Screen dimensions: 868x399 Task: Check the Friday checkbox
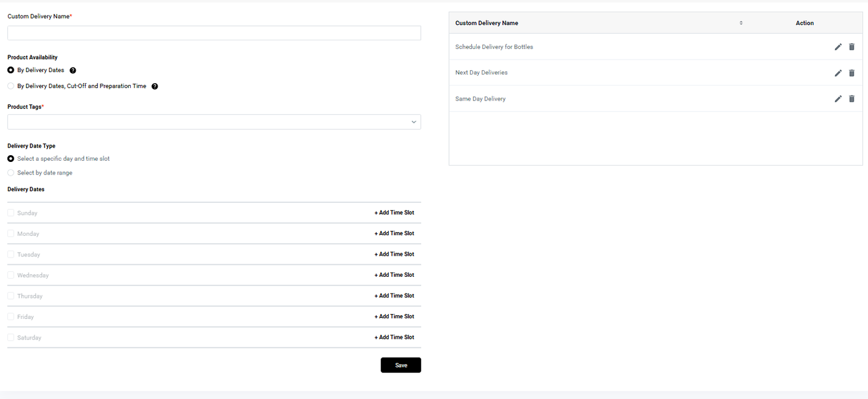[11, 316]
